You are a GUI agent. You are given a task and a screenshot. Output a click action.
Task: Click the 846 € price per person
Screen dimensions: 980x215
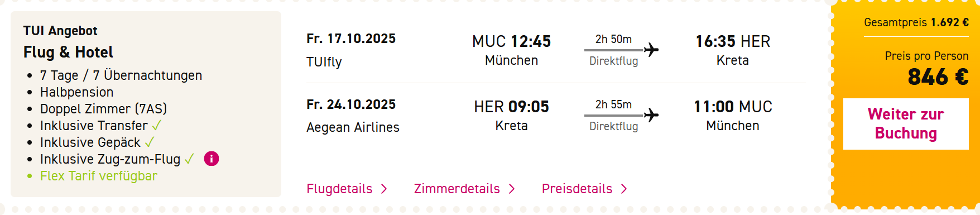(938, 77)
